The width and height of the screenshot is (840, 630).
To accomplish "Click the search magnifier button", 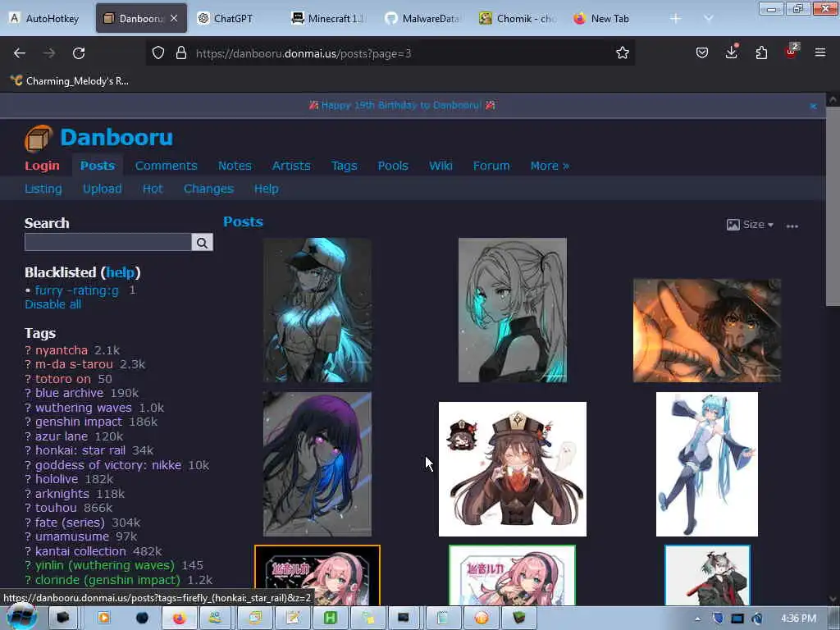I will tap(202, 243).
